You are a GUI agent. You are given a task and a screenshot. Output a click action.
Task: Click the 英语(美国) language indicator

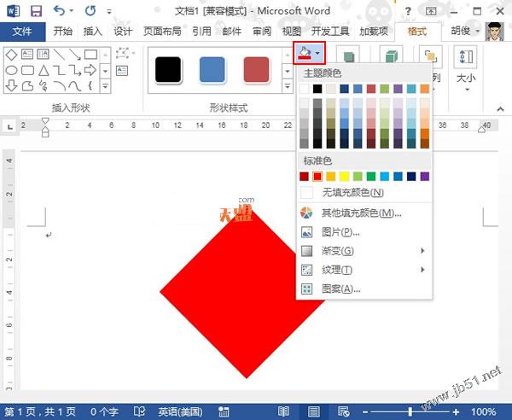(180, 411)
